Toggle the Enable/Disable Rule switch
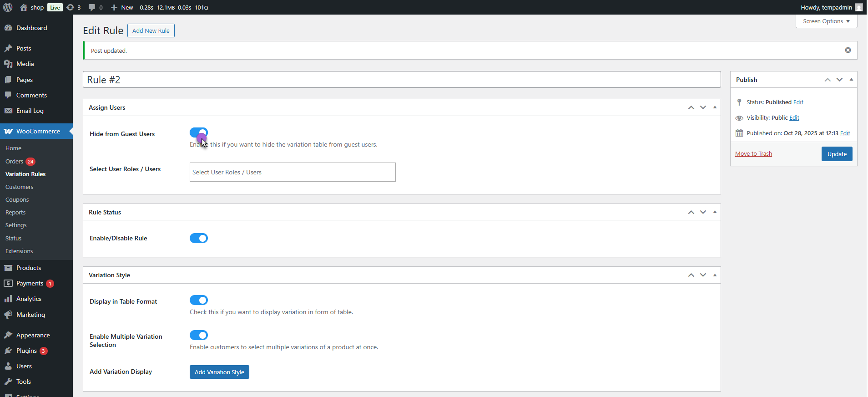Image resolution: width=868 pixels, height=397 pixels. pyautogui.click(x=199, y=238)
